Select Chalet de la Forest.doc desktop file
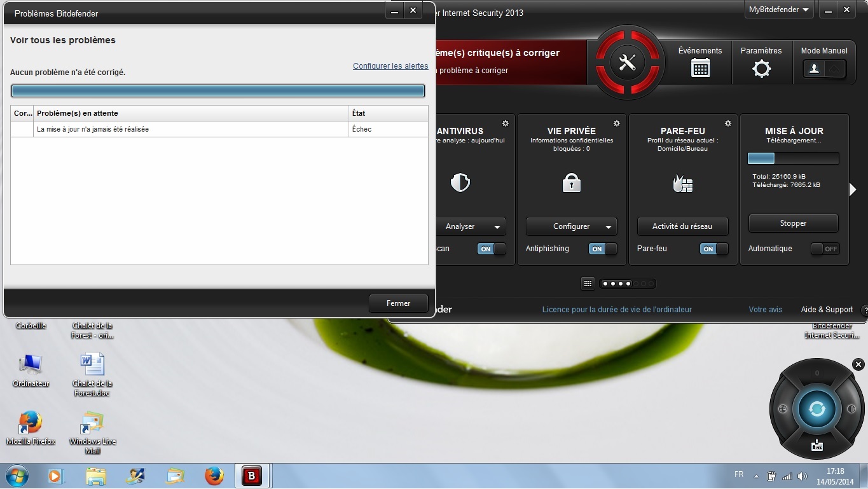Viewport: 868px width, 489px height. [x=92, y=375]
